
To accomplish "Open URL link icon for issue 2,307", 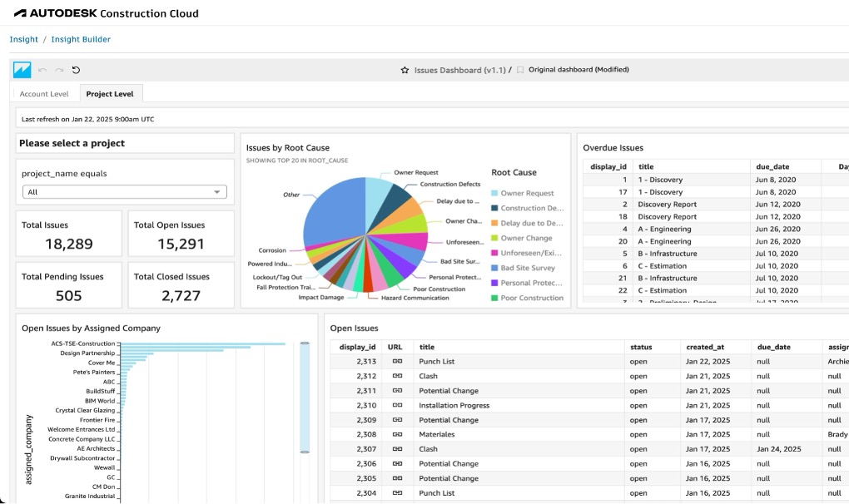I will coord(397,449).
